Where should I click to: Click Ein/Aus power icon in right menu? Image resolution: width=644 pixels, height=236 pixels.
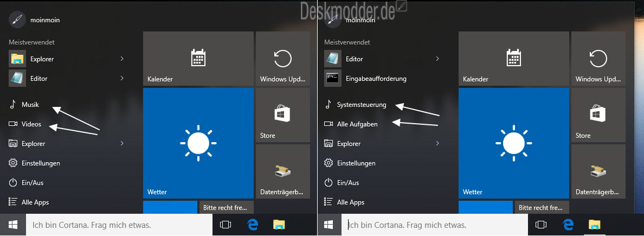tap(328, 182)
